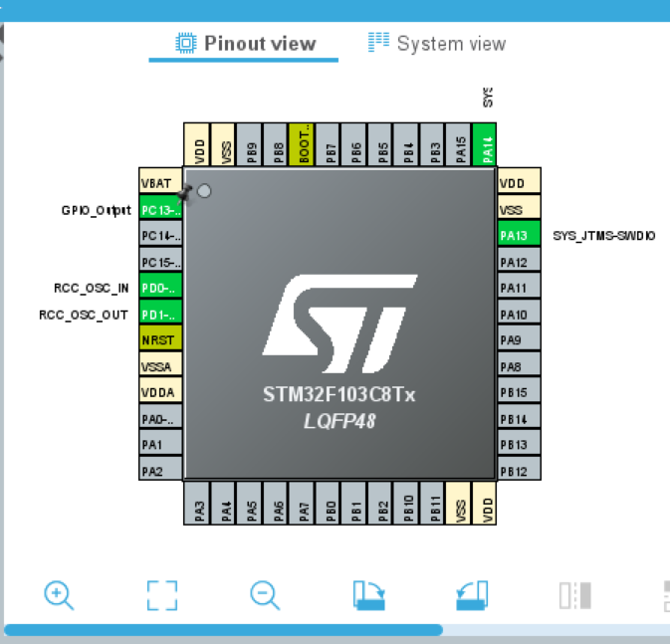Click the zoom in magnifier icon
Viewport: 670px width, 644px height.
pyautogui.click(x=59, y=595)
